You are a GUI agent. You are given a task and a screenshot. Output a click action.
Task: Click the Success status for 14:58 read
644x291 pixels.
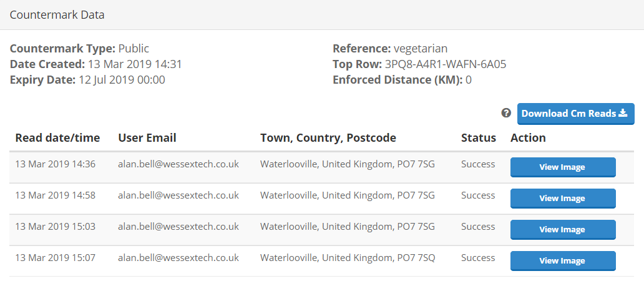(478, 195)
